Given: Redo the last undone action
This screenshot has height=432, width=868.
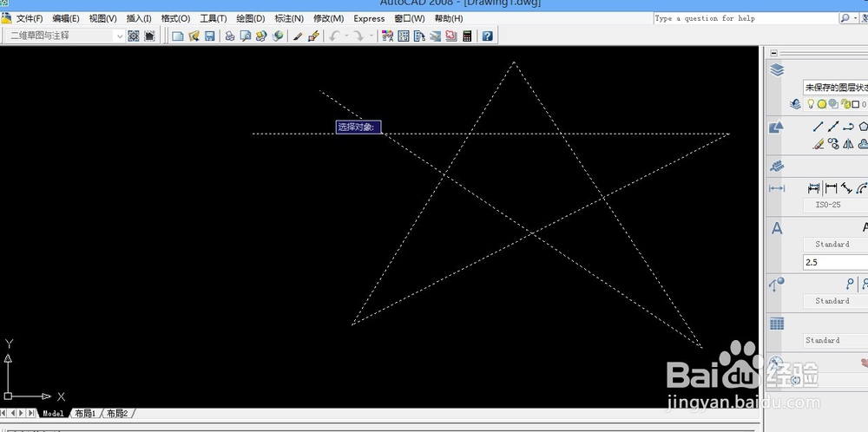Looking at the screenshot, I should (358, 36).
